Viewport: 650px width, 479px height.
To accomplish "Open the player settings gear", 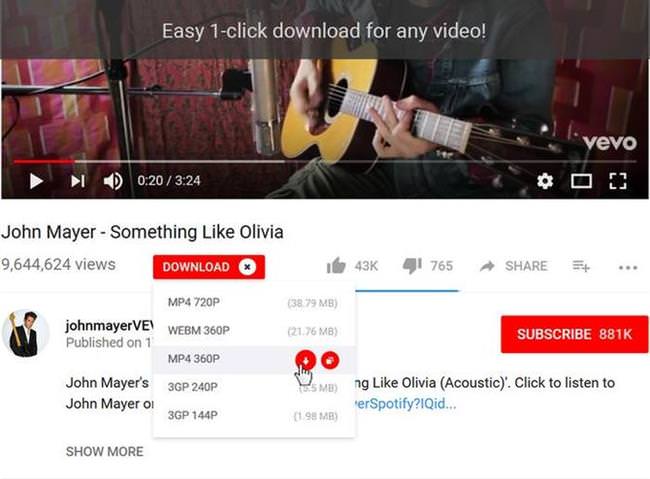I will coord(545,181).
